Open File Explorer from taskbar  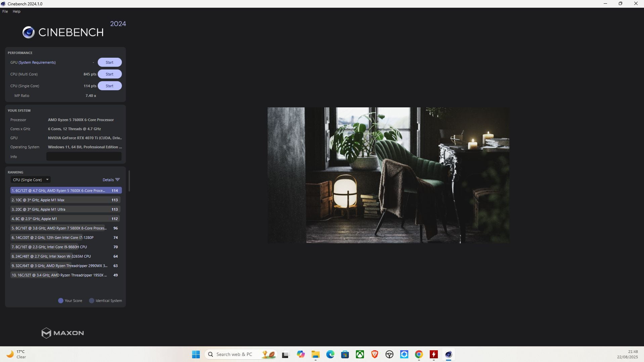click(x=315, y=354)
